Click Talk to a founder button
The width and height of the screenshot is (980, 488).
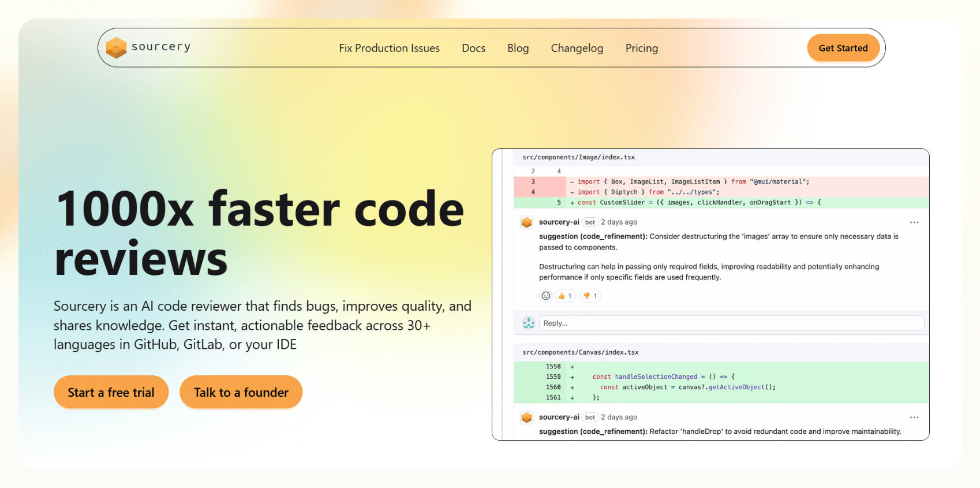coord(241,392)
